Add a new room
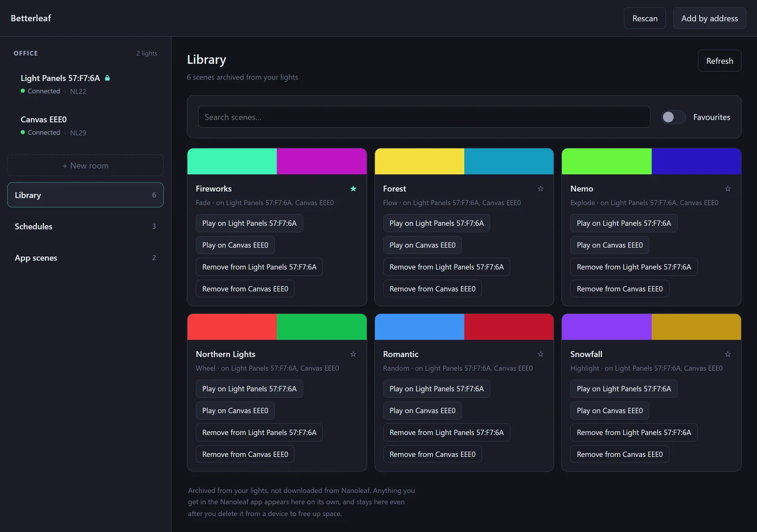The width and height of the screenshot is (757, 532). click(x=86, y=166)
